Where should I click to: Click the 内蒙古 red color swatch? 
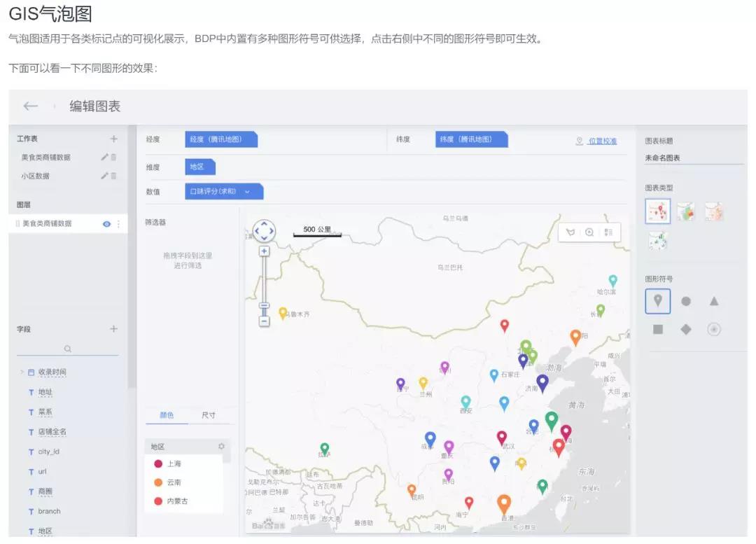(x=157, y=501)
